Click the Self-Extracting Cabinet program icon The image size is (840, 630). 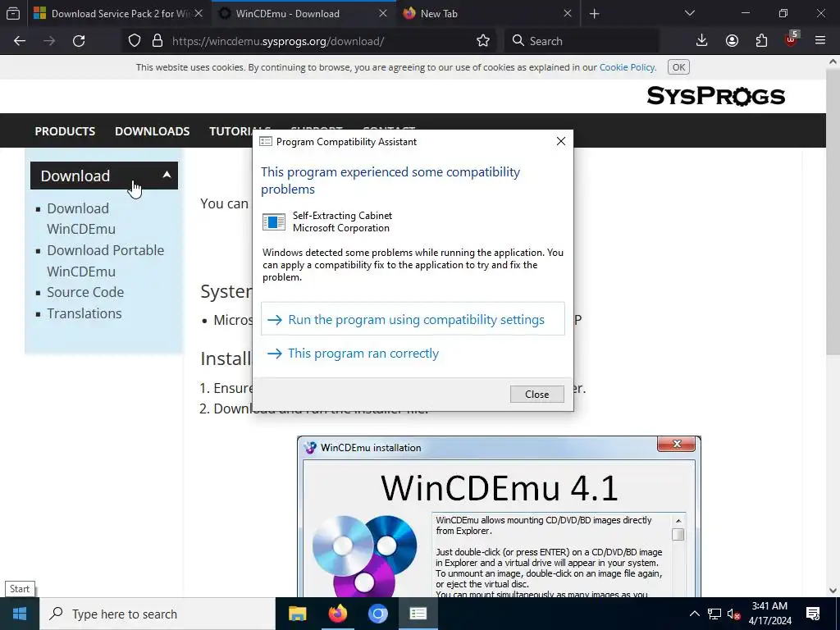274,221
